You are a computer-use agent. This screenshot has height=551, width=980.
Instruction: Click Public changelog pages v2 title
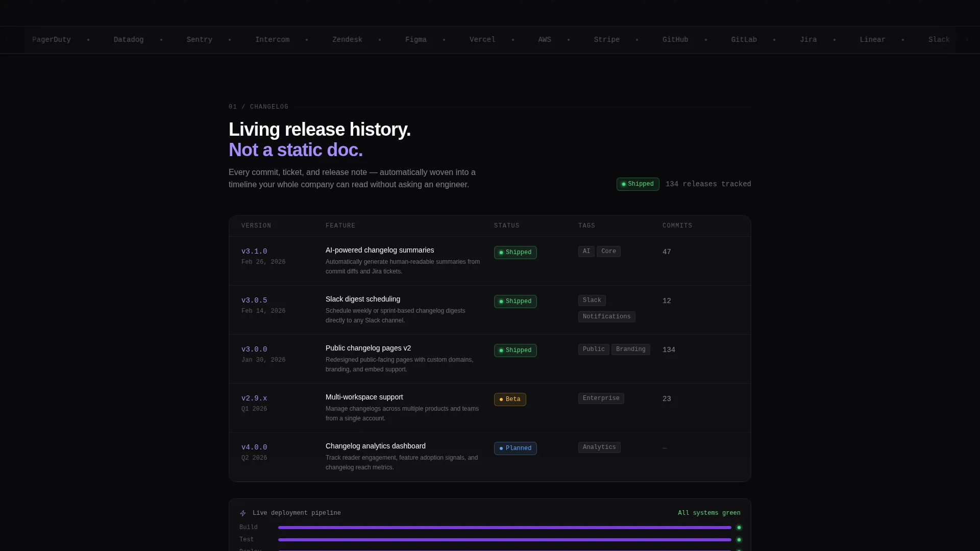[x=368, y=348]
